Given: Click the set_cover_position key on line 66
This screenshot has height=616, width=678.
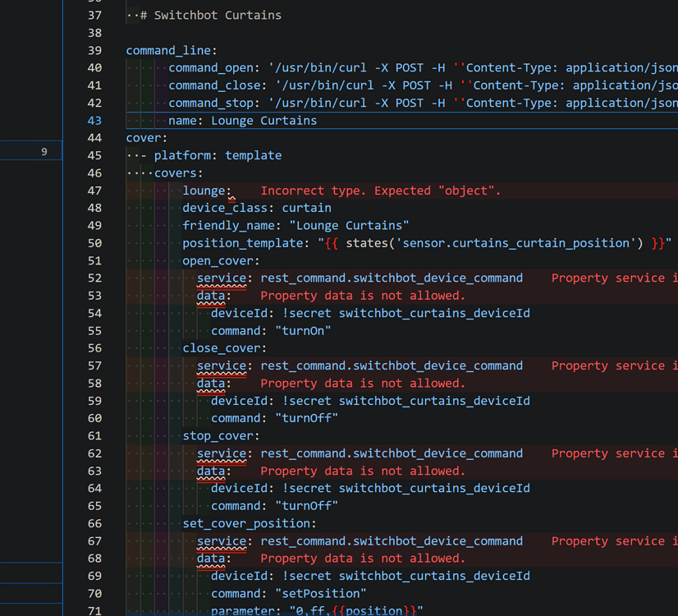Looking at the screenshot, I should coord(246,523).
